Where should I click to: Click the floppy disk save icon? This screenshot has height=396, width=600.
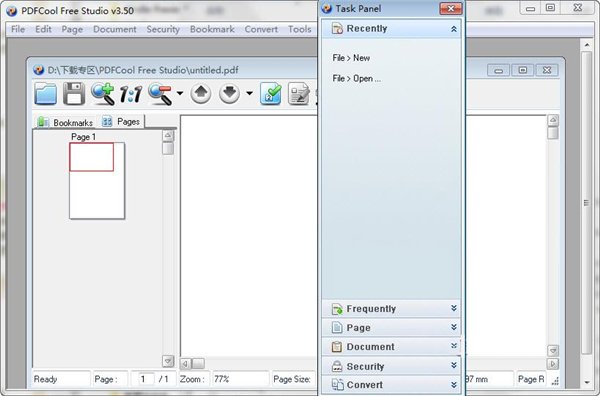pos(73,94)
